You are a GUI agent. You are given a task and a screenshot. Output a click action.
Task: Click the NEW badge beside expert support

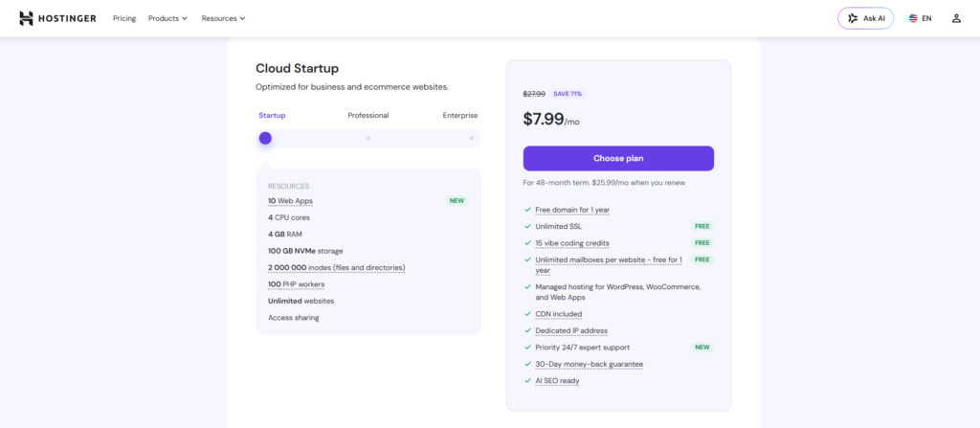(x=702, y=348)
